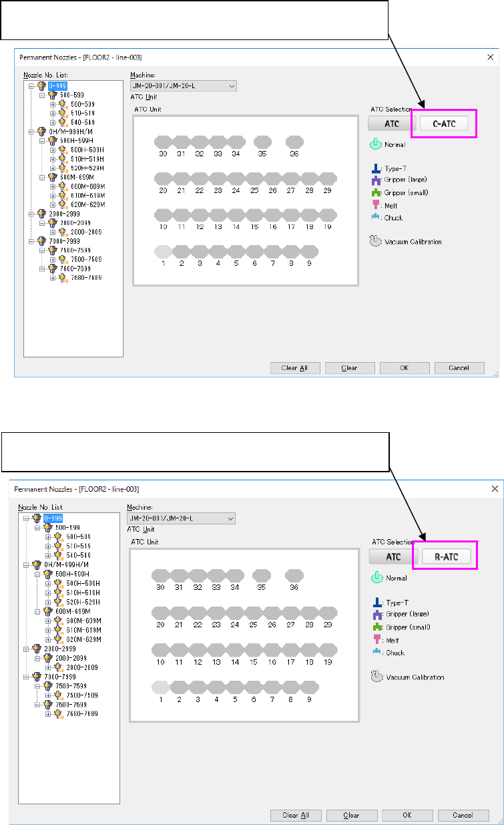Image resolution: width=504 pixels, height=825 pixels.
Task: Pick ATC slot 30 in R-ATC dialog
Action: (x=161, y=576)
